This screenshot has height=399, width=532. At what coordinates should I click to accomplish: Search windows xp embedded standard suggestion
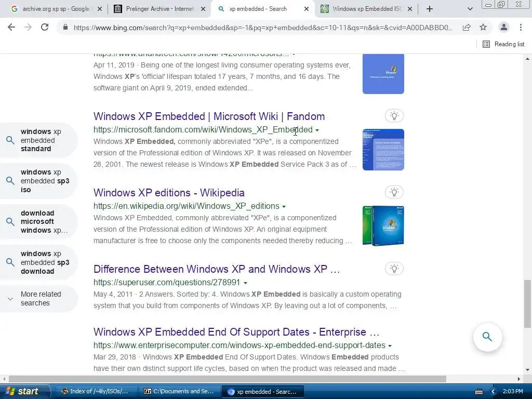point(38,140)
